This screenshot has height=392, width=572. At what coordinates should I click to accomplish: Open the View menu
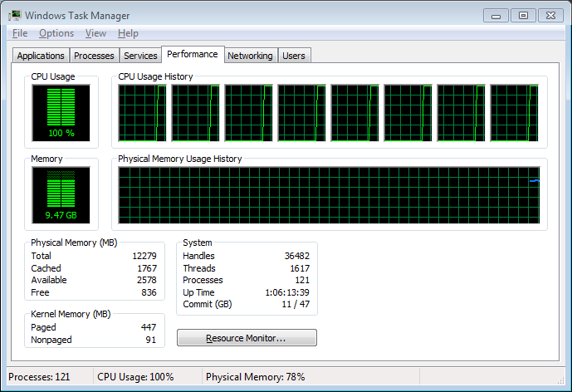tap(95, 33)
